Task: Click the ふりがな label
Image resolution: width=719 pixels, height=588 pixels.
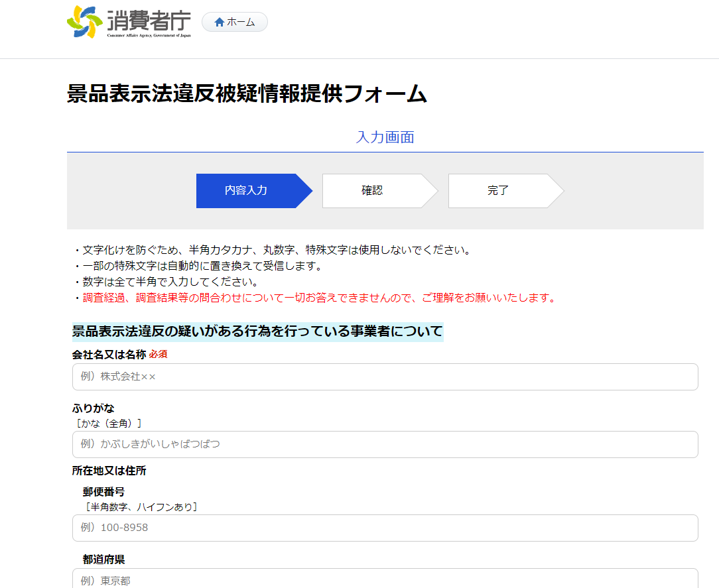Action: coord(94,408)
